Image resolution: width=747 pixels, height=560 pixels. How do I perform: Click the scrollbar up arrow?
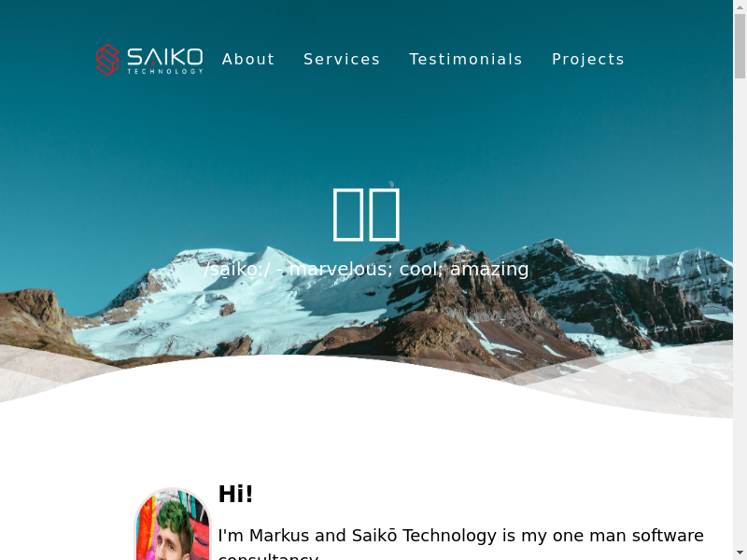740,7
